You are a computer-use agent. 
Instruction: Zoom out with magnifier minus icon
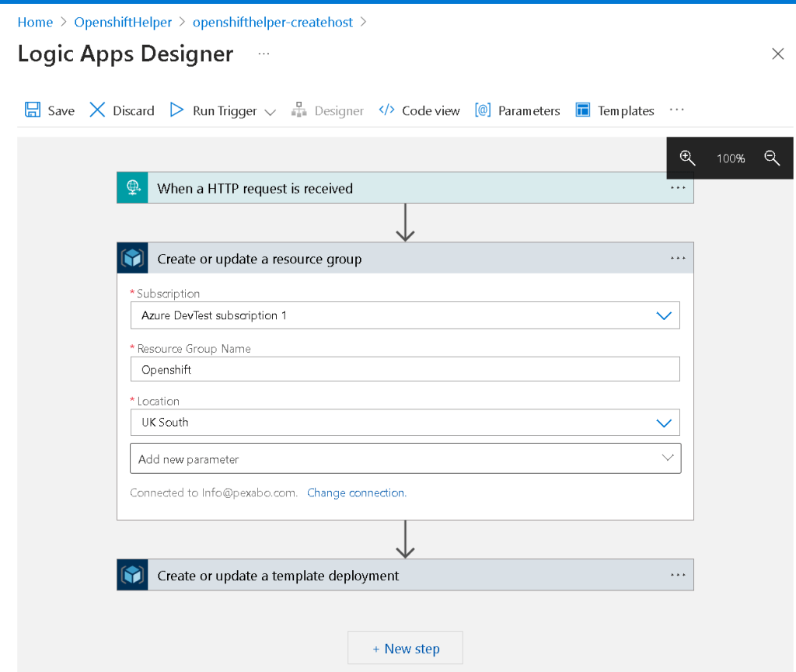tap(772, 158)
